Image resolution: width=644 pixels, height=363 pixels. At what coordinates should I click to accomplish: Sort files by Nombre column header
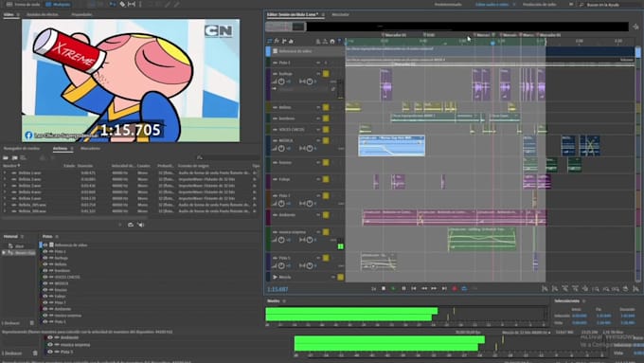10,166
